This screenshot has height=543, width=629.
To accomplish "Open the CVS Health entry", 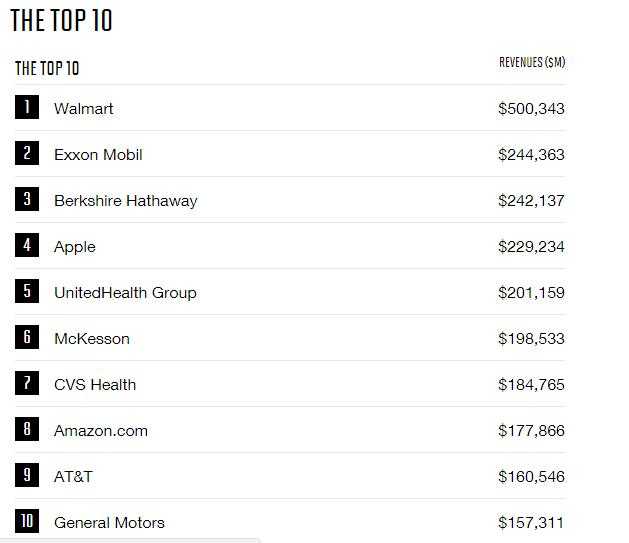I will 95,384.
